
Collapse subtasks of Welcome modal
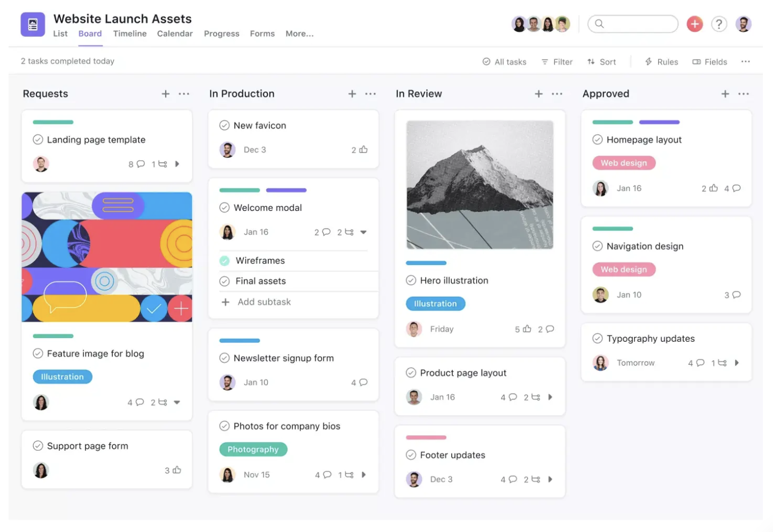coord(364,232)
